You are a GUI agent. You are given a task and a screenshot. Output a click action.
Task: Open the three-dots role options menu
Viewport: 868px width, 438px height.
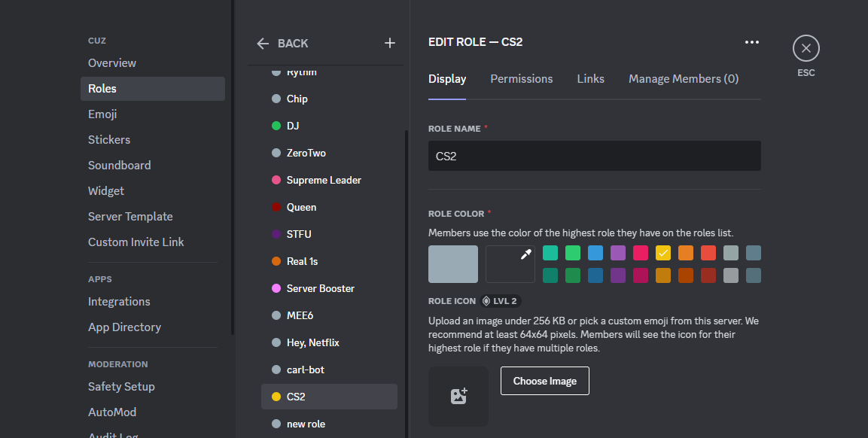(751, 42)
